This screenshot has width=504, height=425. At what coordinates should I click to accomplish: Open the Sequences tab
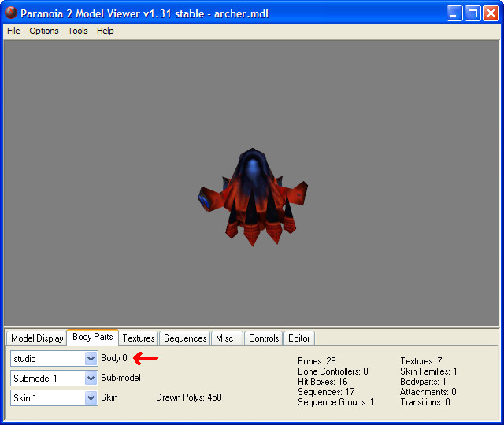click(x=185, y=338)
